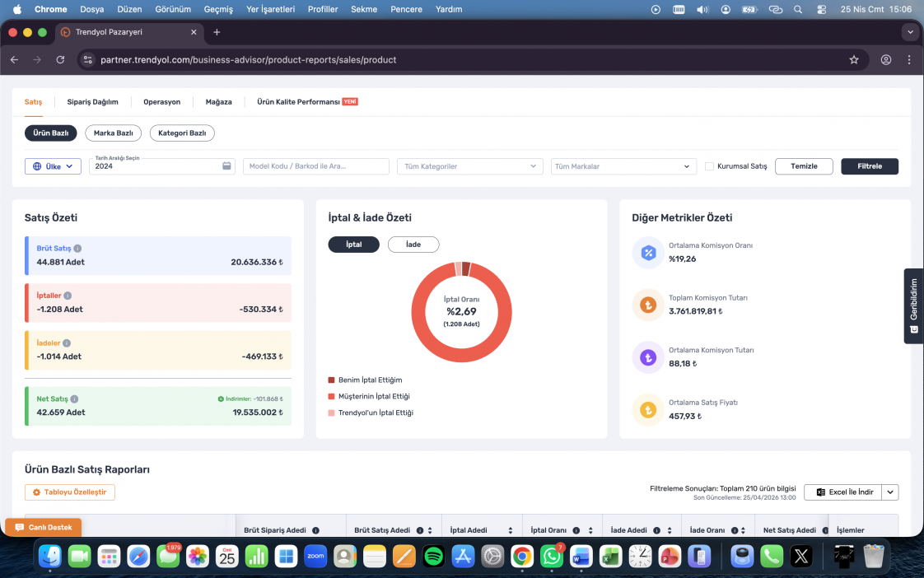
Task: Sort by the Brüt Satış Adedi column arrows
Action: point(430,530)
